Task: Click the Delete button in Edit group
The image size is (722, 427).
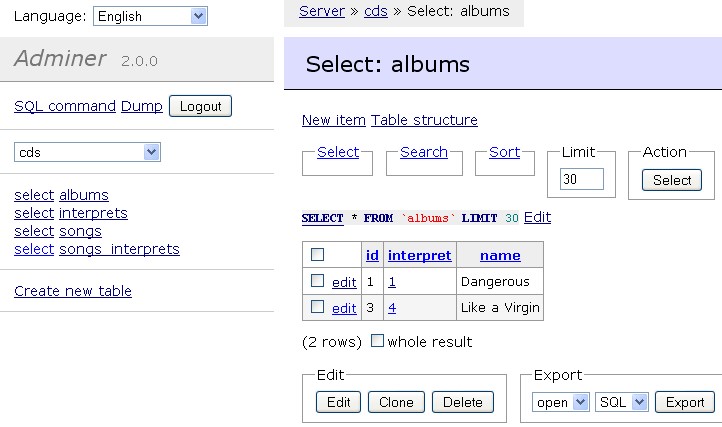Action: [463, 402]
